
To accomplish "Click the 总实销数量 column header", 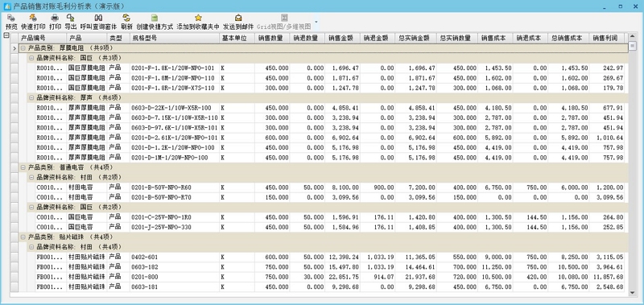I will coord(457,38).
